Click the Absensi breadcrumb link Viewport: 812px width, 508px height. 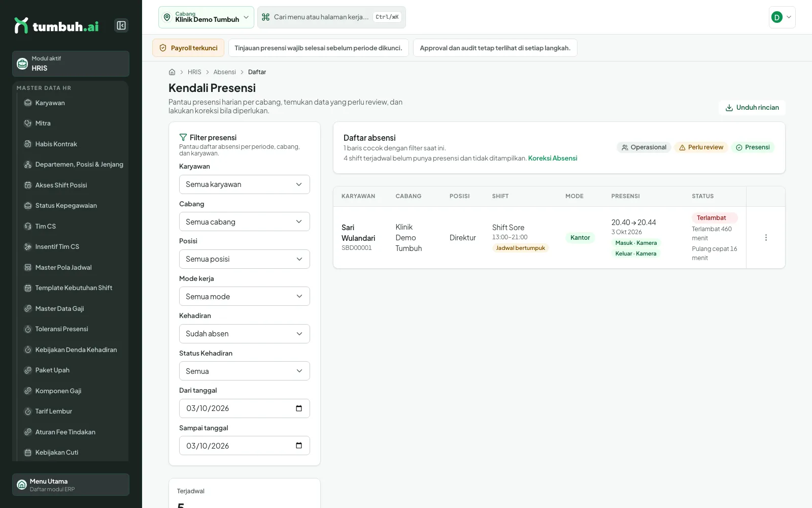pos(224,72)
